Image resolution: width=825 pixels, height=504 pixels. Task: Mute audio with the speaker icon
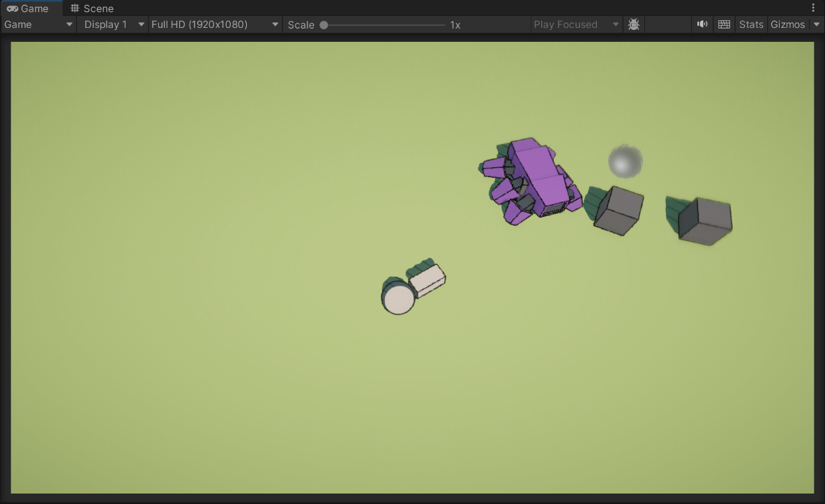pos(702,24)
